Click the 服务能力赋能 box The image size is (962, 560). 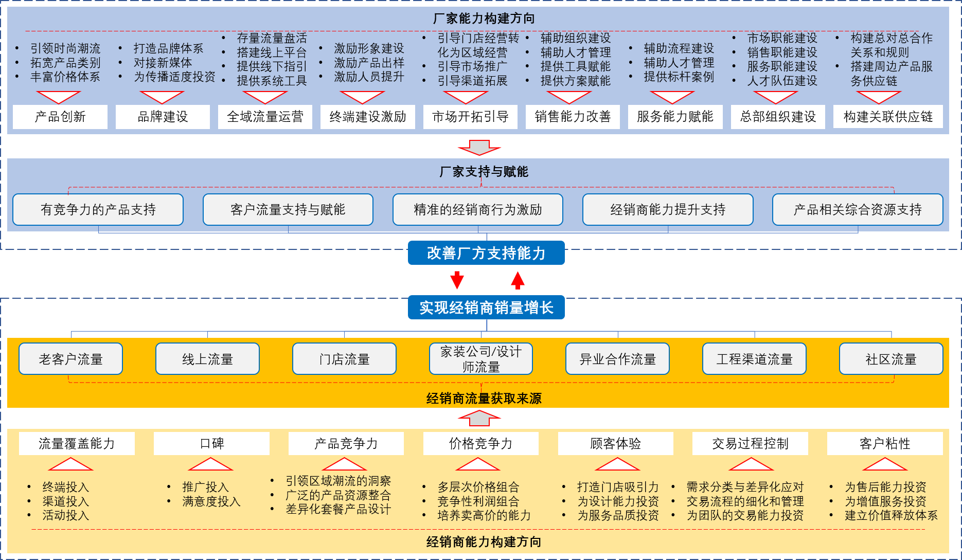click(x=675, y=117)
